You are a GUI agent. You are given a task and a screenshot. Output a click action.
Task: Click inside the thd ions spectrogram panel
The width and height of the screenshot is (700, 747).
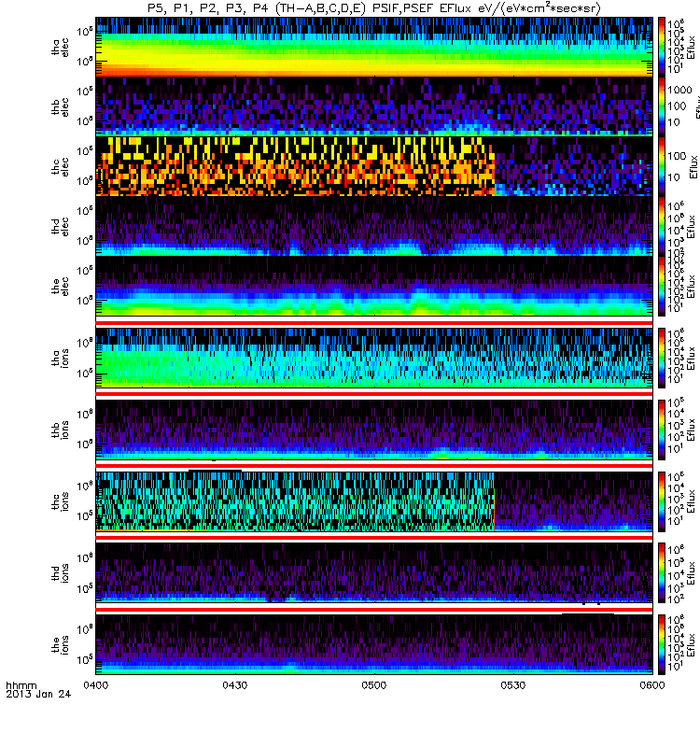[374, 572]
